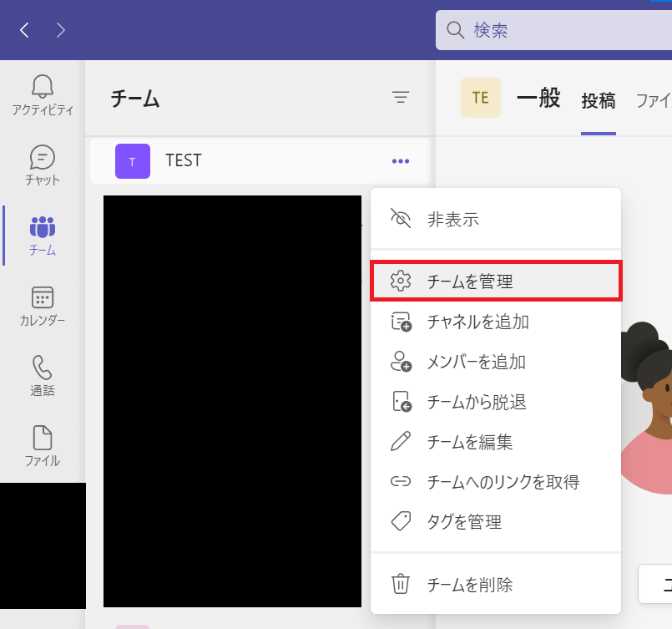Screen dimensions: 672x629
Task: Open アクティビティ in the sidebar
Action: point(43,94)
